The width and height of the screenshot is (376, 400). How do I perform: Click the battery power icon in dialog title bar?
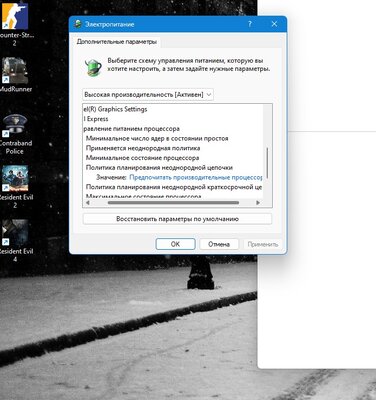(78, 24)
